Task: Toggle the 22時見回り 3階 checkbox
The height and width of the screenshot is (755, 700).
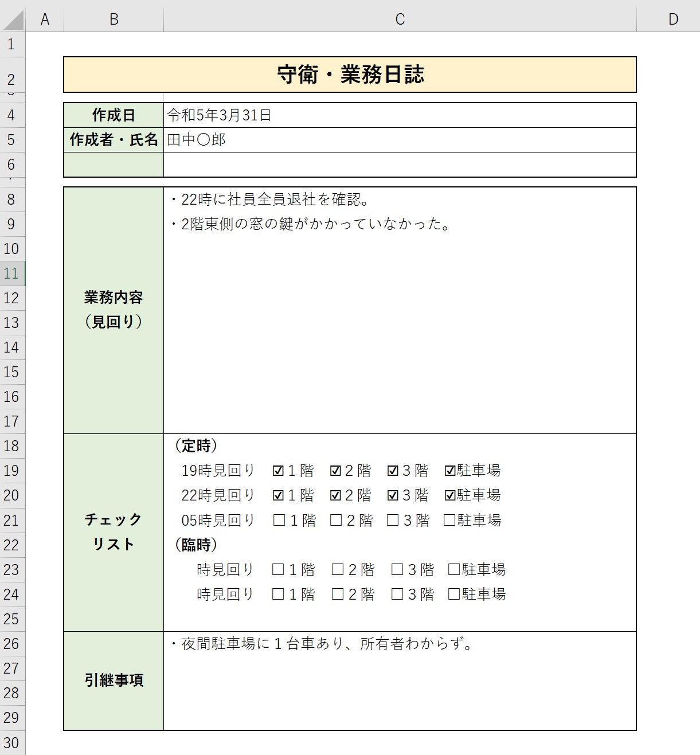Action: tap(393, 495)
